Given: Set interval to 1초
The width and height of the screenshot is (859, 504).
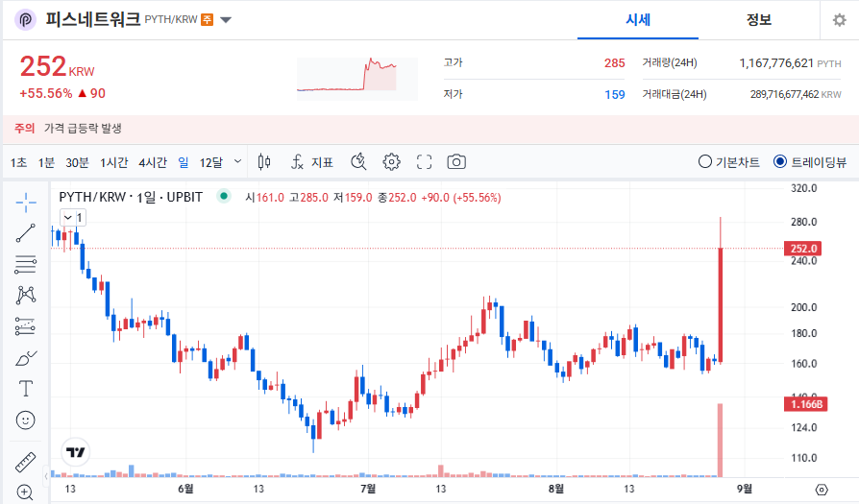Looking at the screenshot, I should click(x=18, y=162).
